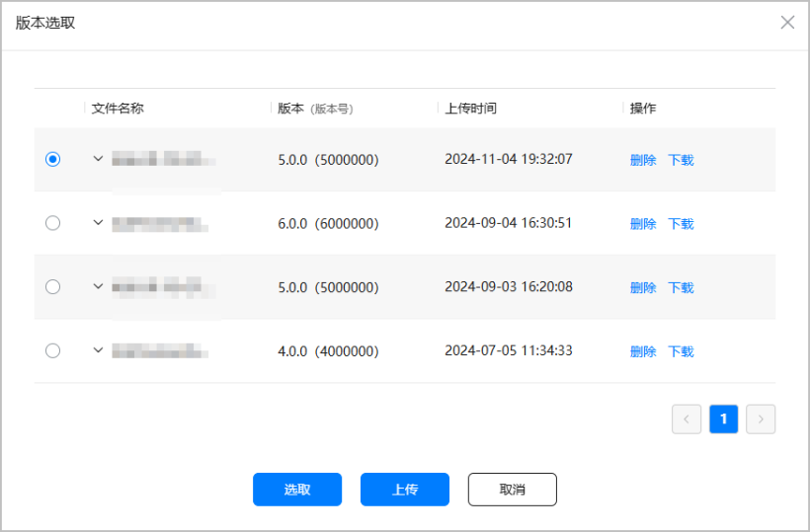Viewport: 810px width, 532px height.
Task: Expand the 6.0.0 version row chevron
Action: (x=98, y=222)
